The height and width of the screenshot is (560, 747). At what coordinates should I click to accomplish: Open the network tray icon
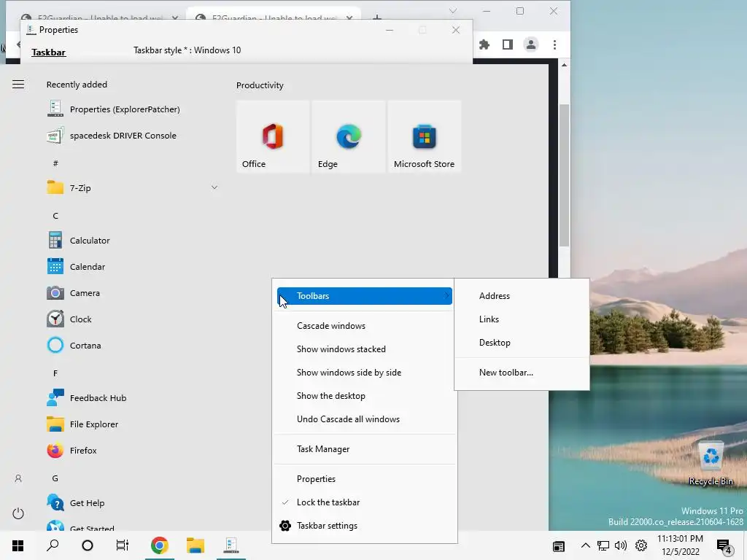(603, 545)
